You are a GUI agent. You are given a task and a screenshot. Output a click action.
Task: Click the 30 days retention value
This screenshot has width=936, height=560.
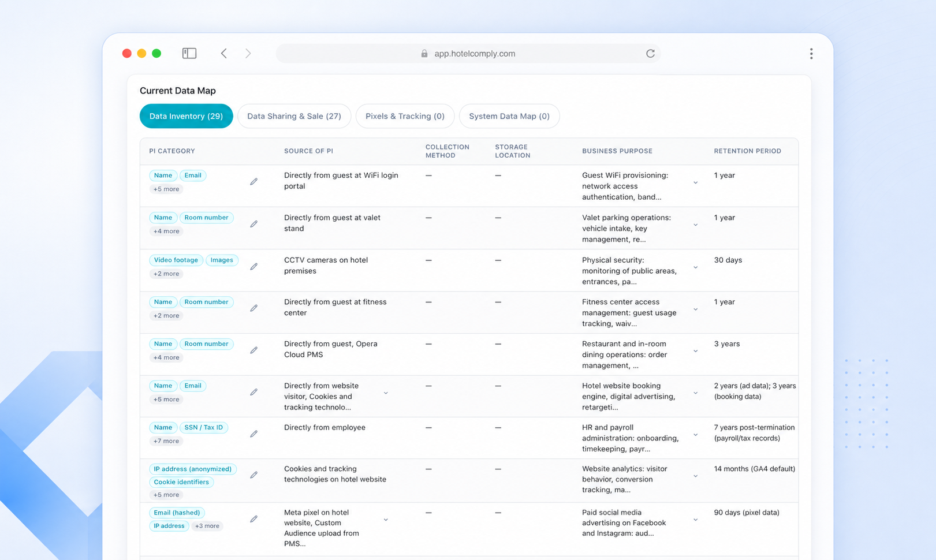coord(728,260)
